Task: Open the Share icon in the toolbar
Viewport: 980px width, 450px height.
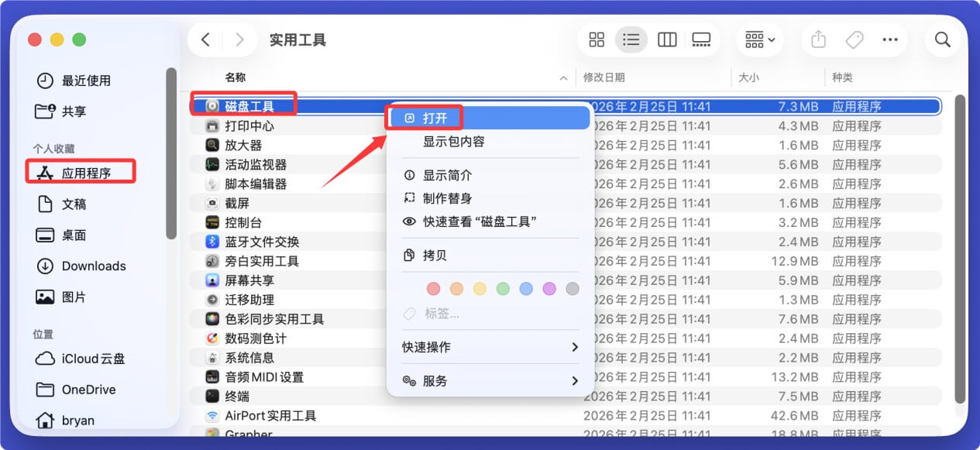Action: click(817, 39)
